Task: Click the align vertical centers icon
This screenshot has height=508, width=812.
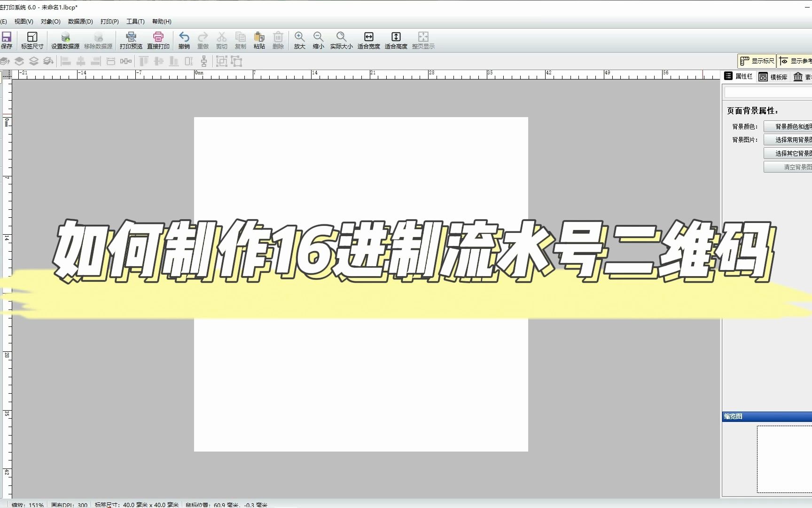Action: click(x=159, y=61)
